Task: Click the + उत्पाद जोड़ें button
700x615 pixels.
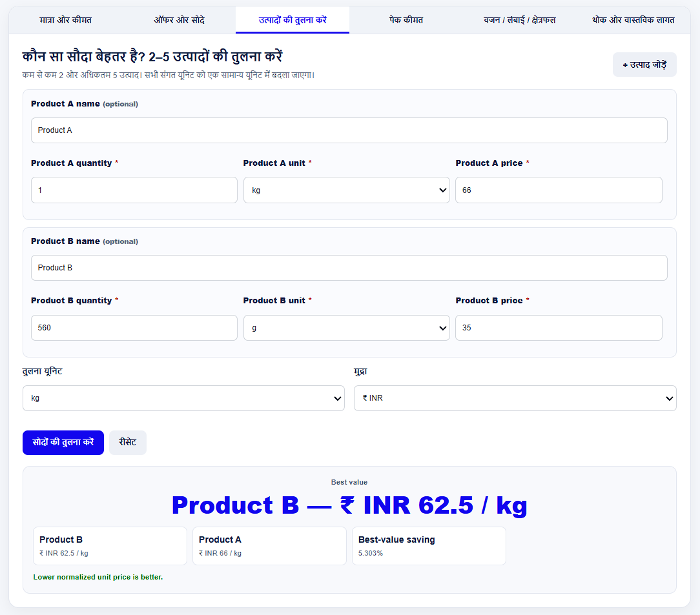Action: coord(644,65)
